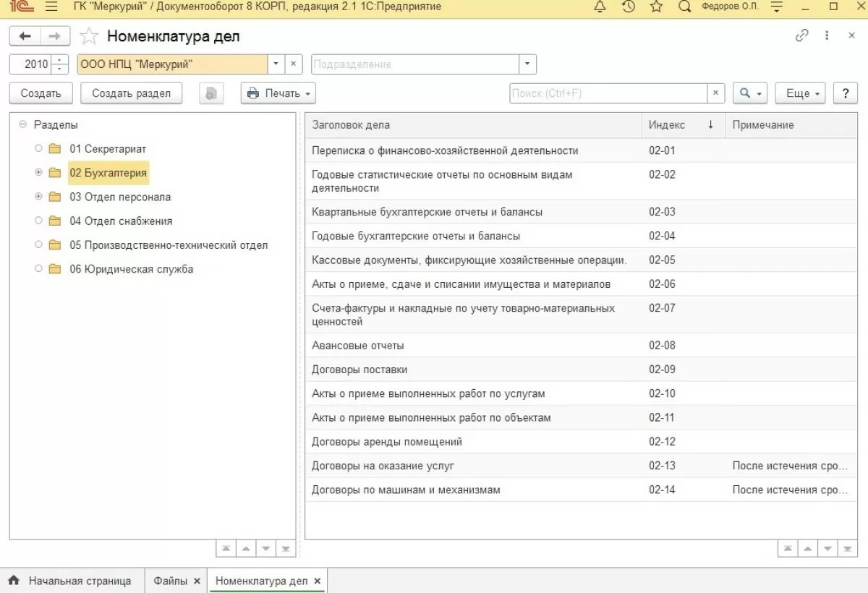Click the greyed document copy icon button

[211, 93]
